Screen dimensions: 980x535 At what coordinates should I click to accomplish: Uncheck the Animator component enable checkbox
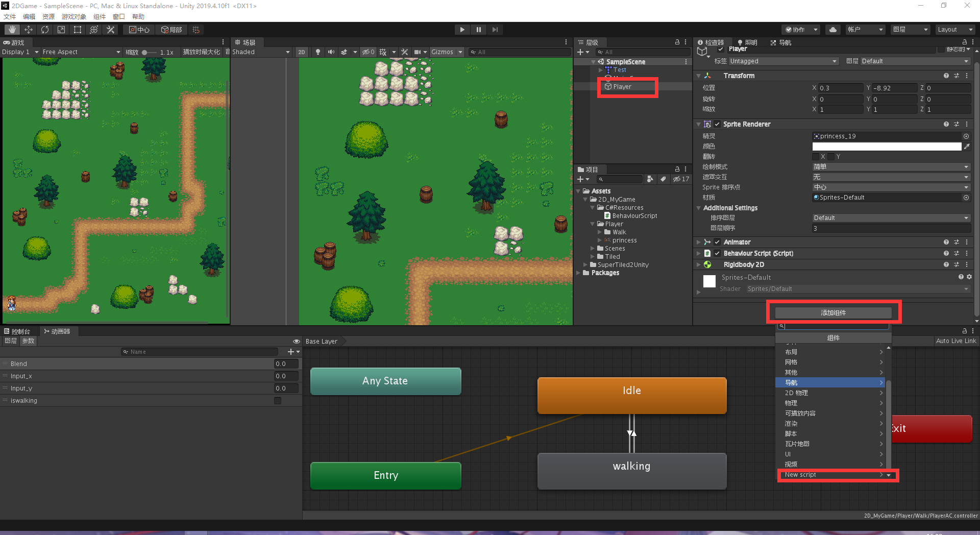(x=717, y=242)
